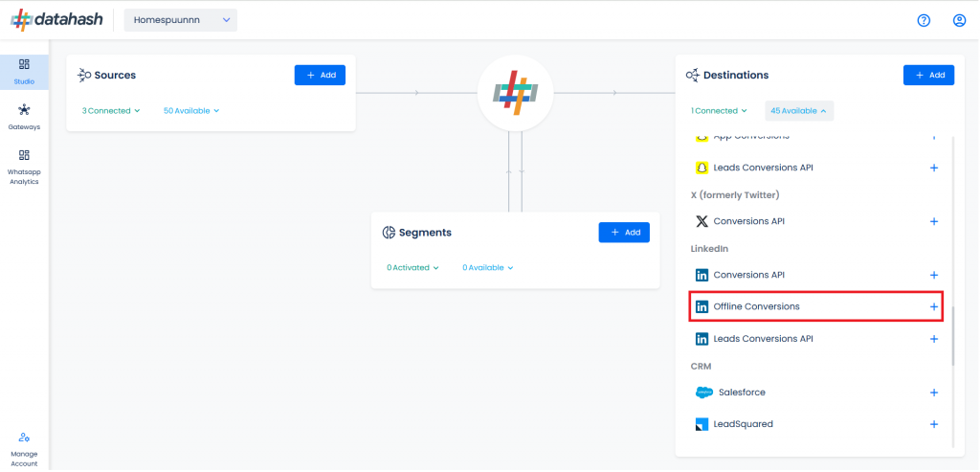
Task: Open Studio in the sidebar
Action: [24, 73]
